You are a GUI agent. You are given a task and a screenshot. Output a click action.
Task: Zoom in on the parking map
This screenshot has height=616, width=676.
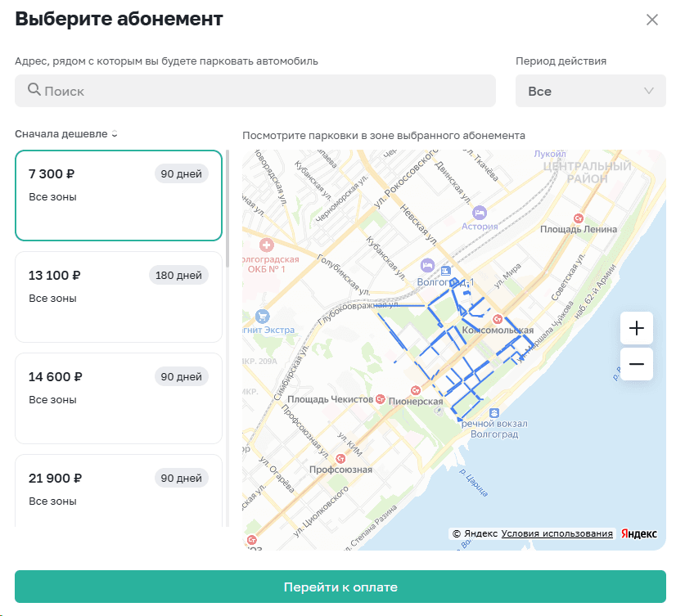[x=636, y=329]
